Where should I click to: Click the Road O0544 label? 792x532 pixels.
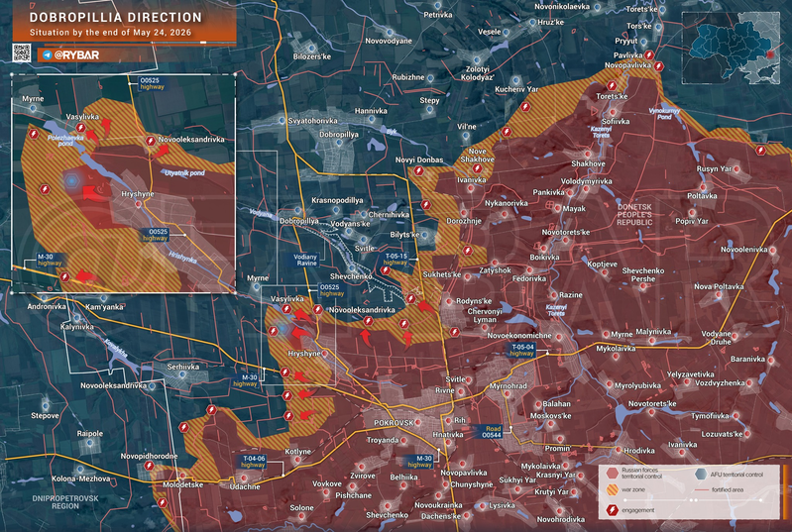[x=491, y=432]
